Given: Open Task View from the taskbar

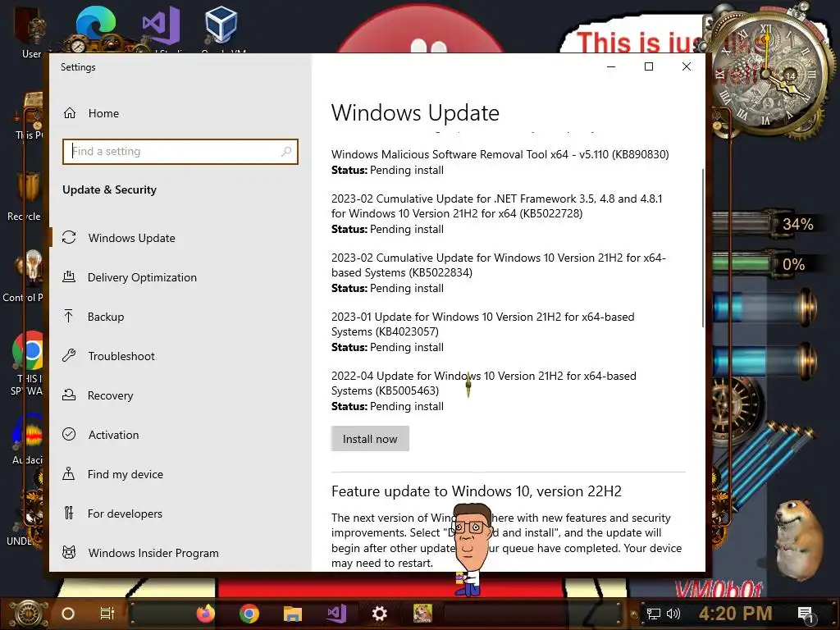Looking at the screenshot, I should pos(107,614).
